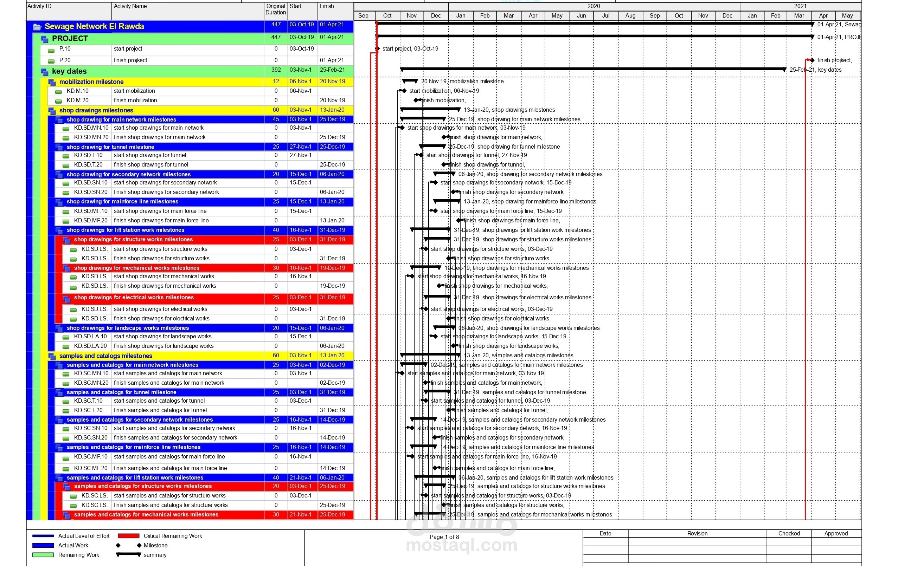Select 'start shop drawings for landscape works' cell
Image resolution: width=924 pixels, height=566 pixels.
[188, 337]
